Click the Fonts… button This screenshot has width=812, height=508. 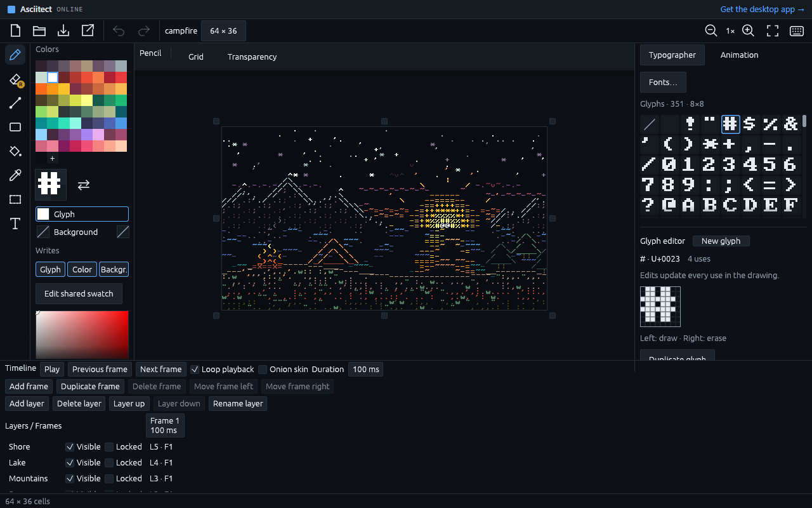[663, 83]
